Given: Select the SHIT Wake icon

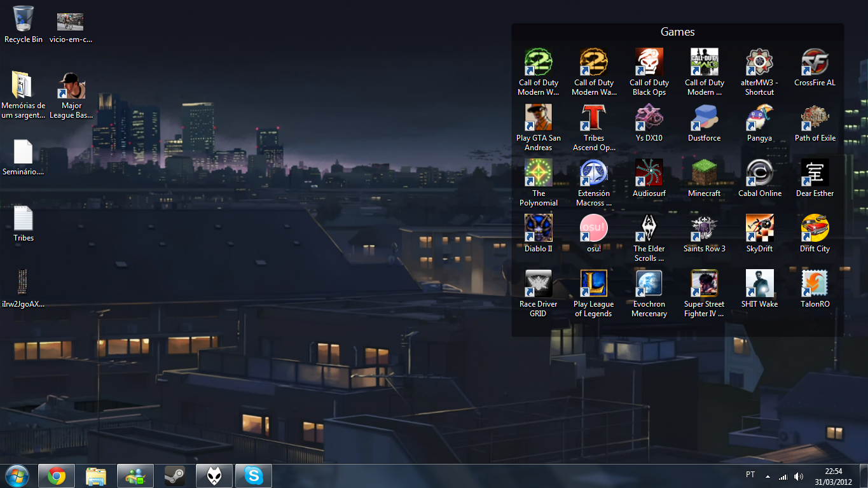Looking at the screenshot, I should tap(759, 284).
